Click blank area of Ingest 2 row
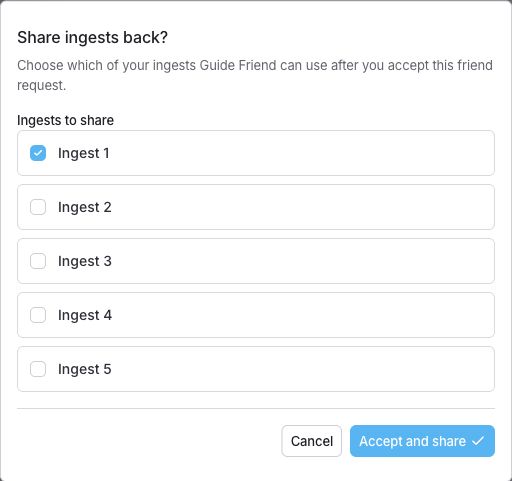The image size is (512, 481). pyautogui.click(x=300, y=207)
